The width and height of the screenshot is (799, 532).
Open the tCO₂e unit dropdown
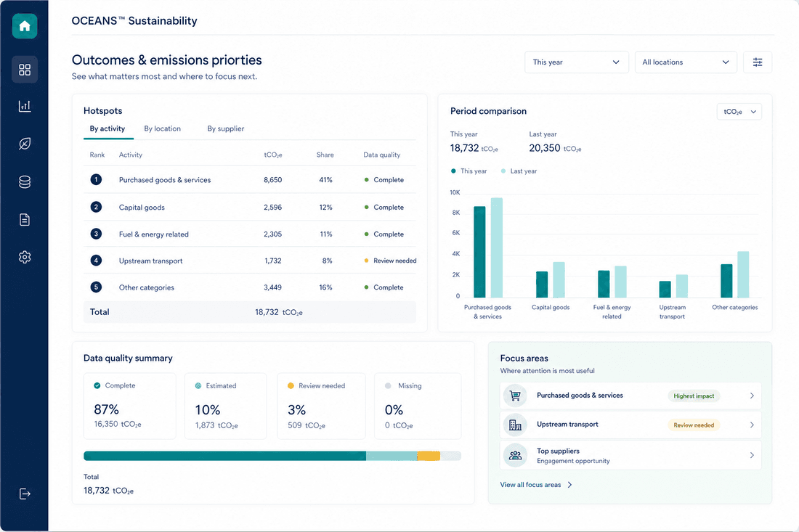tap(739, 112)
